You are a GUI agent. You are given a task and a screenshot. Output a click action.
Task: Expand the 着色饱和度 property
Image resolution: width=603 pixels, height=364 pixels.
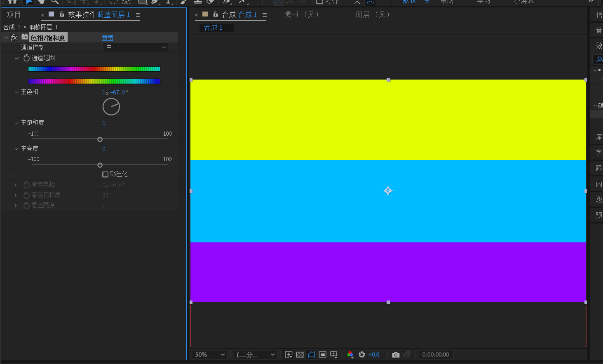[x=16, y=195]
